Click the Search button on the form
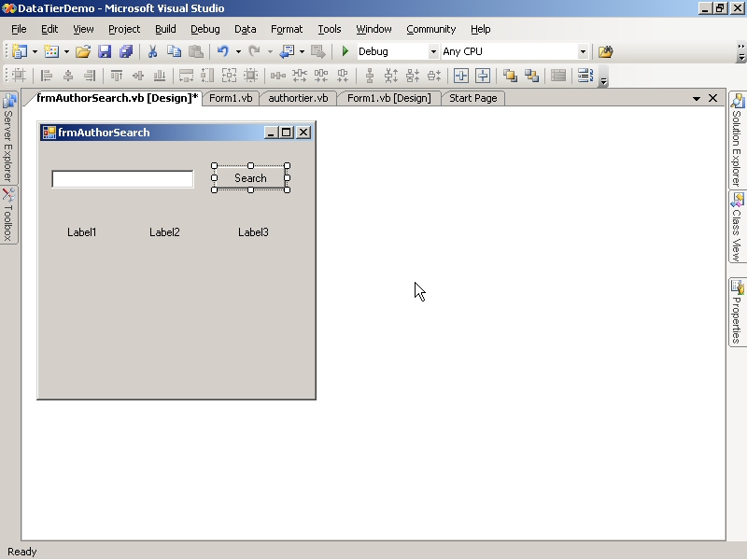The width and height of the screenshot is (747, 560). point(250,178)
